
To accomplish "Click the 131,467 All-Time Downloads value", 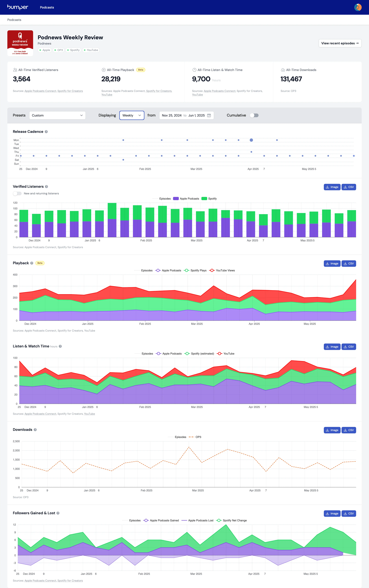I will (x=291, y=79).
